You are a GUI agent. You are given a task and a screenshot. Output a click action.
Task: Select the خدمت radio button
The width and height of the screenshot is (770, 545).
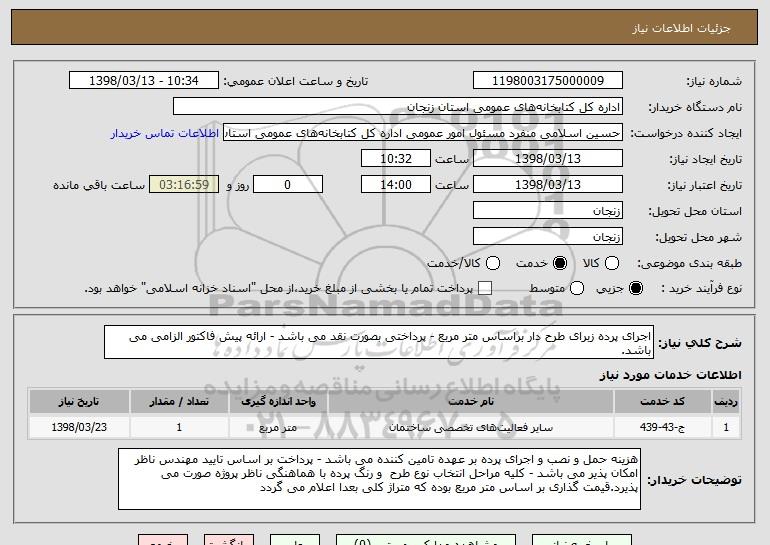(560, 263)
